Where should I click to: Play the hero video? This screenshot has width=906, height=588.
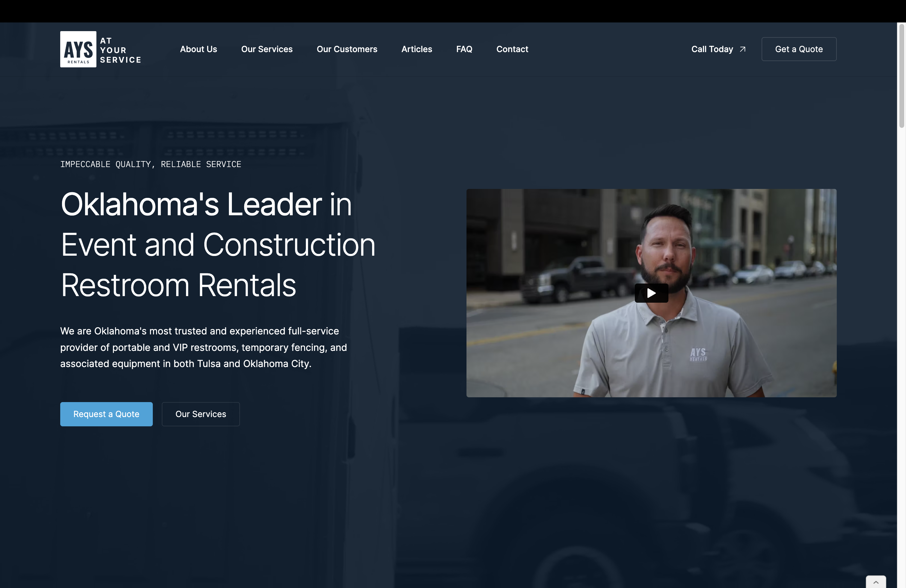click(x=651, y=293)
